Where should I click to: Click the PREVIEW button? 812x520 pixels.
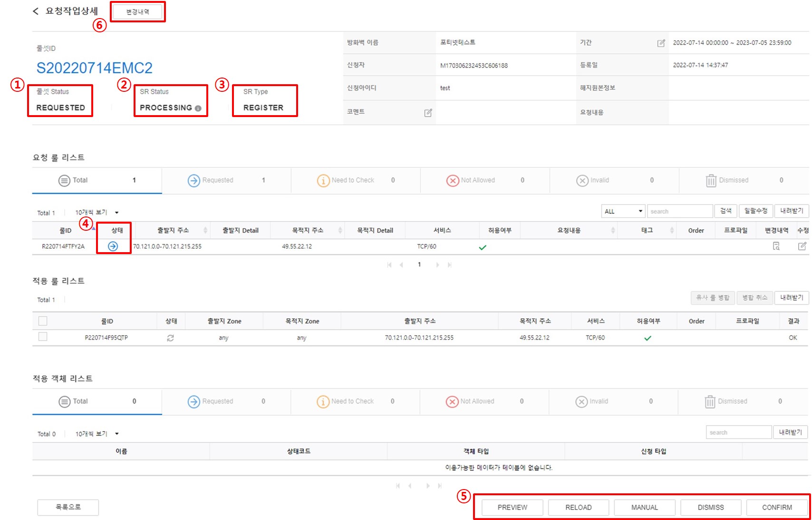tap(512, 508)
